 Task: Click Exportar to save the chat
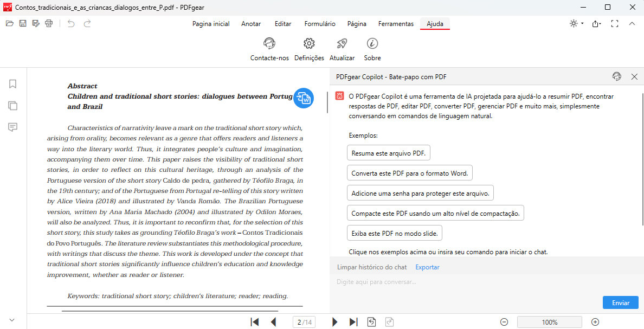point(427,267)
